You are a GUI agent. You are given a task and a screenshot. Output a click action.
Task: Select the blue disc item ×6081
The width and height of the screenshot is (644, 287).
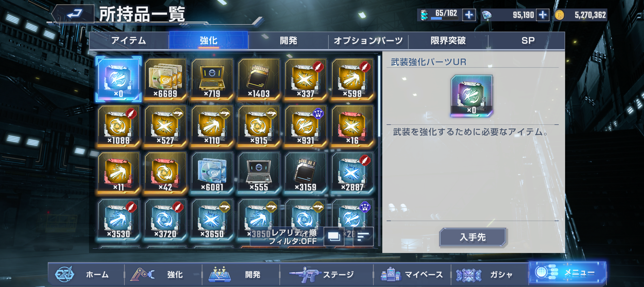(x=212, y=172)
